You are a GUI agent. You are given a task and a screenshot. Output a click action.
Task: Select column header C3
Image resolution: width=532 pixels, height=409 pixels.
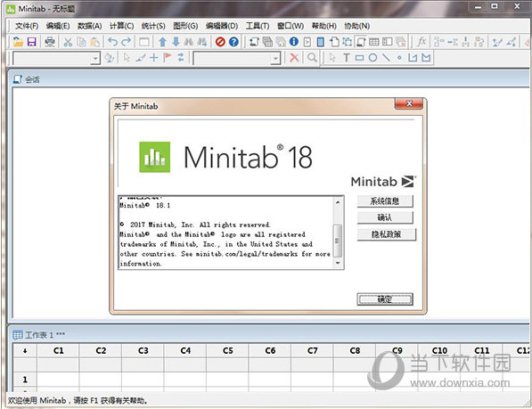tap(143, 351)
